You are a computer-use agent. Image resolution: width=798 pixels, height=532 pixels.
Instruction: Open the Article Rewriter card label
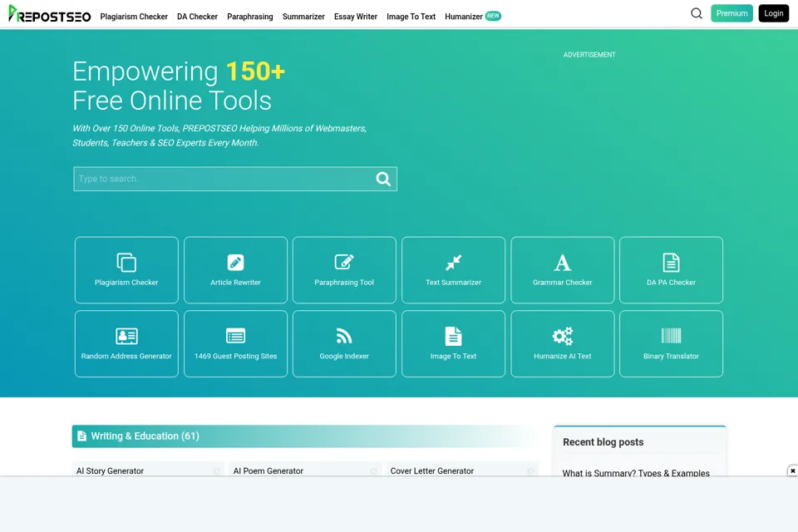coord(235,282)
